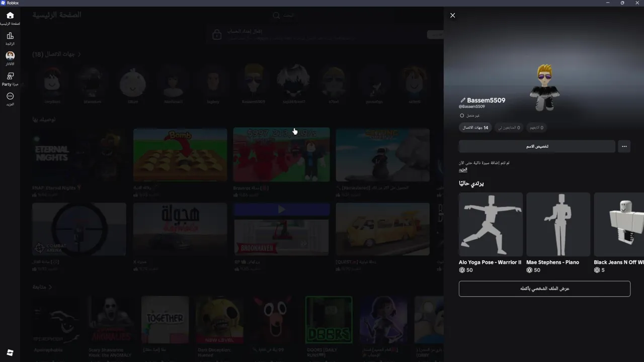Open the Home page from the sidebar
Image resolution: width=644 pixels, height=362 pixels.
pos(10,18)
